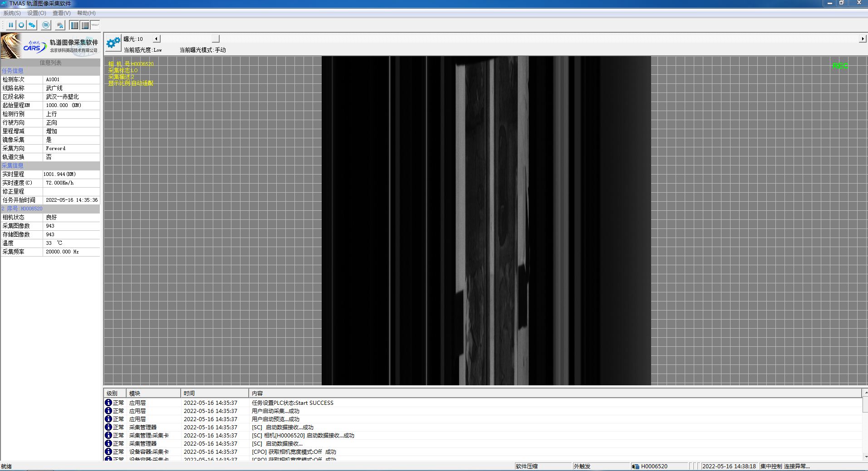This screenshot has height=471, width=868.
Task: Toggle the left panel layout button
Action: [75, 25]
